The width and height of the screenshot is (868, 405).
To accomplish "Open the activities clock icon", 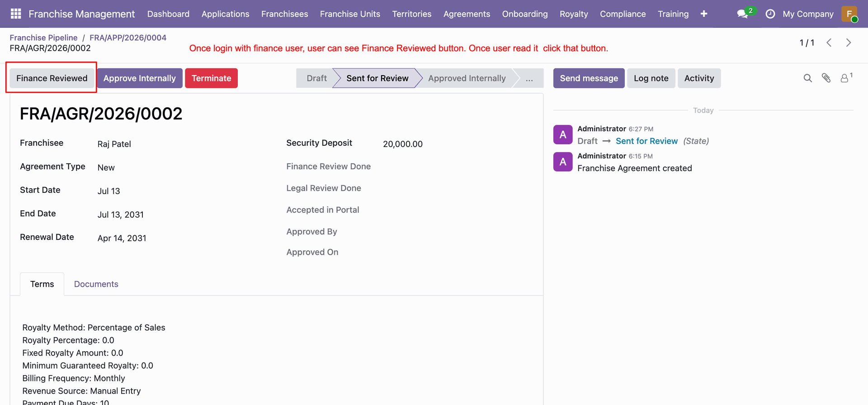I will [770, 14].
